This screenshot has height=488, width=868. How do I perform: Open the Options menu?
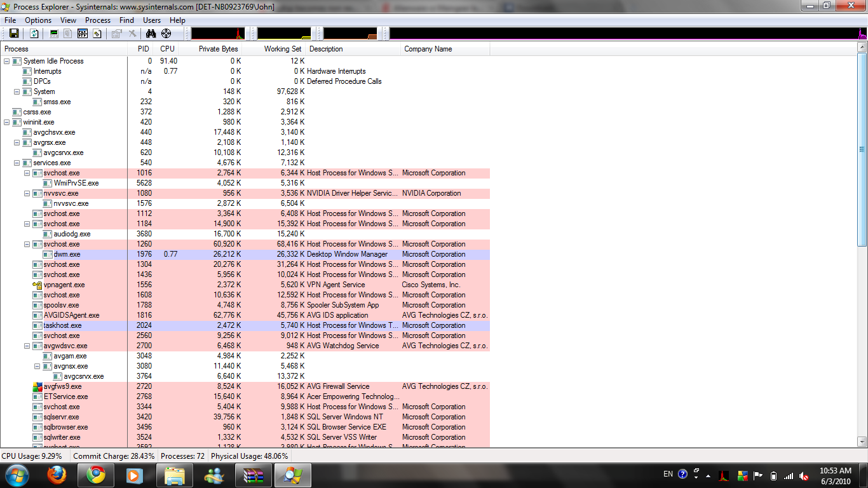click(x=38, y=20)
